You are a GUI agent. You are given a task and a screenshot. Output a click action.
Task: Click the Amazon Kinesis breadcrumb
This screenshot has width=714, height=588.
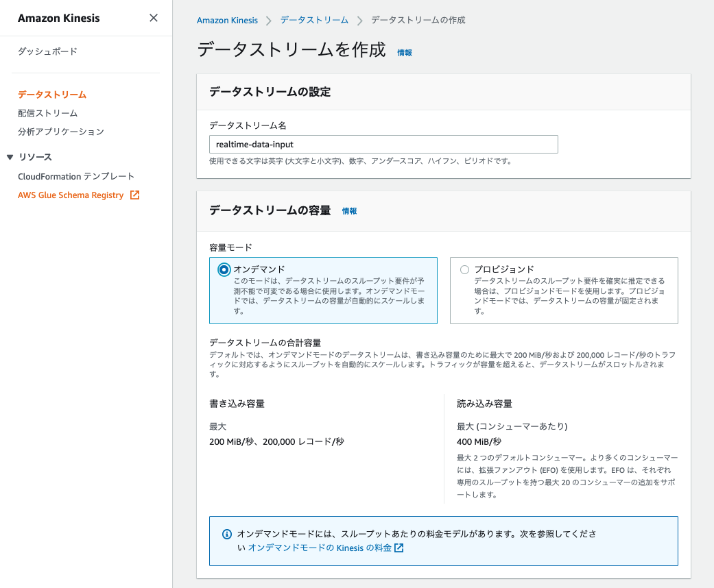pos(227,21)
